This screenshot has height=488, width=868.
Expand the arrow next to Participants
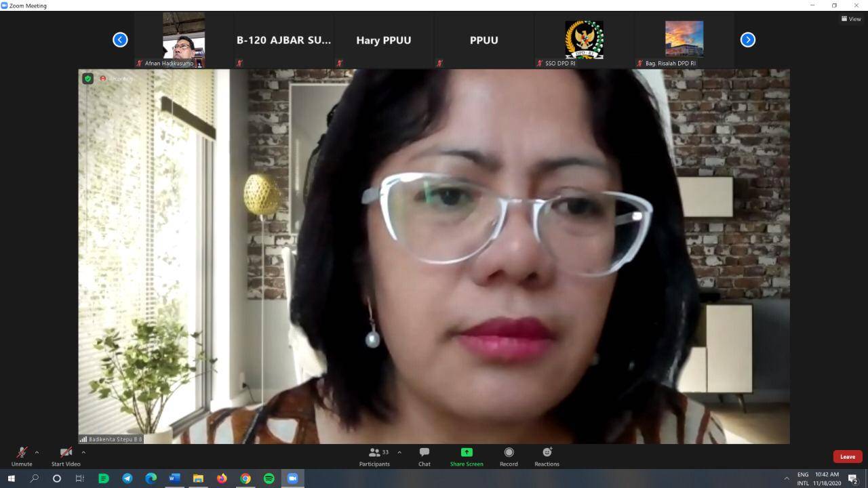click(x=399, y=452)
